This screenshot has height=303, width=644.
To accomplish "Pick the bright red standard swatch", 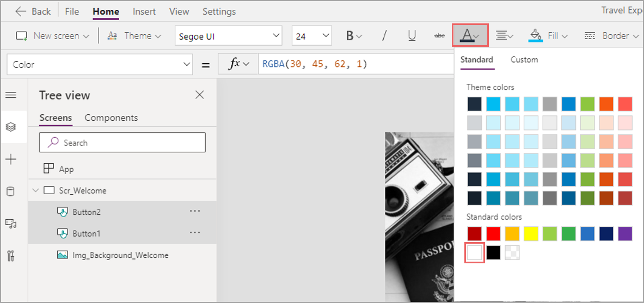I will pyautogui.click(x=493, y=233).
